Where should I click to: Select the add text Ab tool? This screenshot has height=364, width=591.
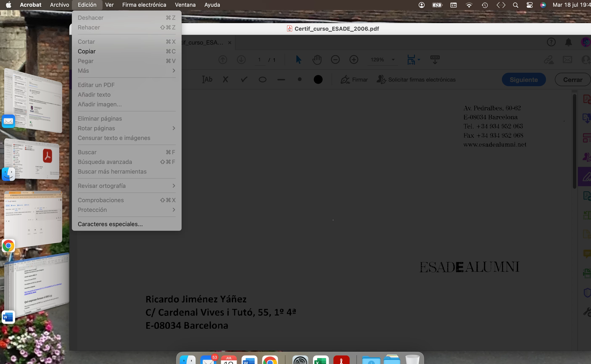[x=207, y=79]
